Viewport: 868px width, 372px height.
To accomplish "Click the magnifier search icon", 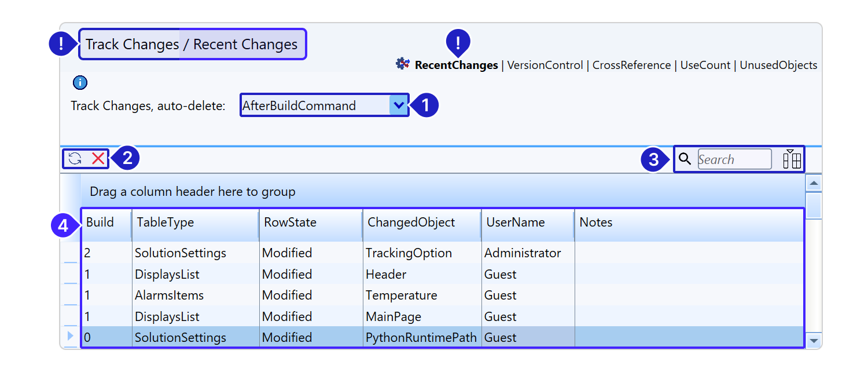I will click(685, 159).
